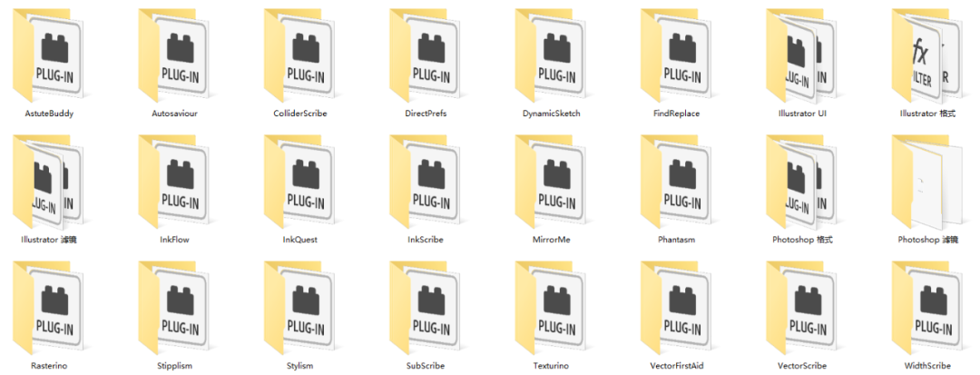980x375 pixels.
Task: Select the "Stylism" name label
Action: 300,366
